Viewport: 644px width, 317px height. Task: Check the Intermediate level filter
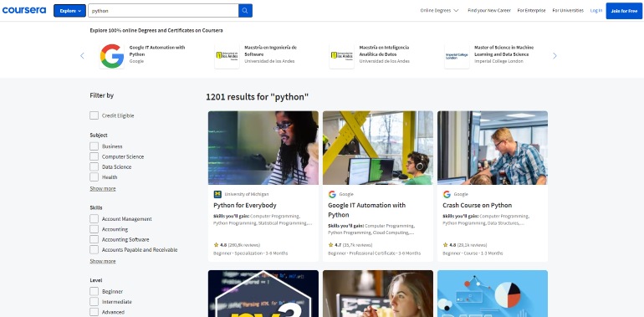(x=94, y=302)
